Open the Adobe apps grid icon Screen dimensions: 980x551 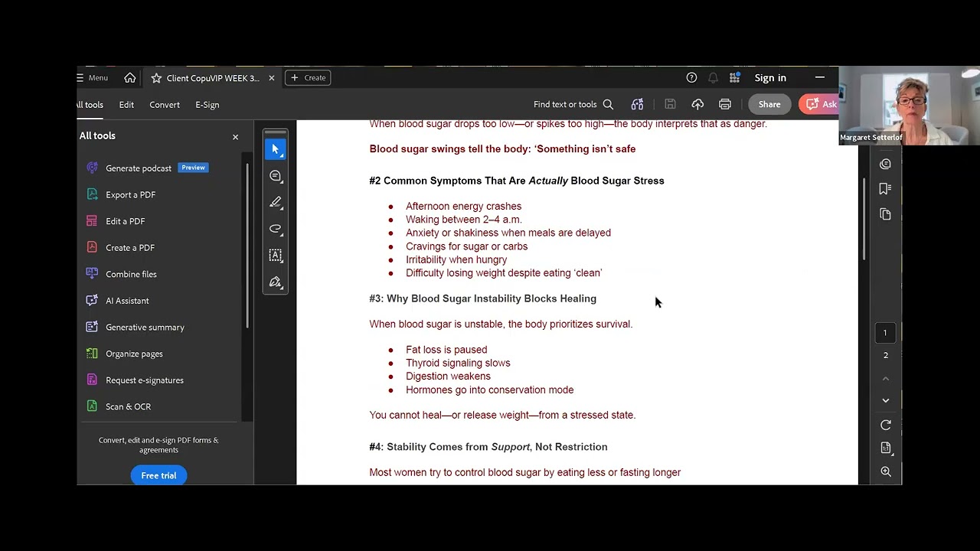pos(734,77)
